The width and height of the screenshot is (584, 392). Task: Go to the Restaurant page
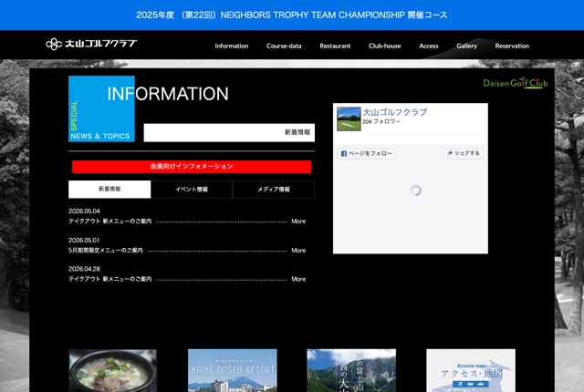pyautogui.click(x=335, y=46)
